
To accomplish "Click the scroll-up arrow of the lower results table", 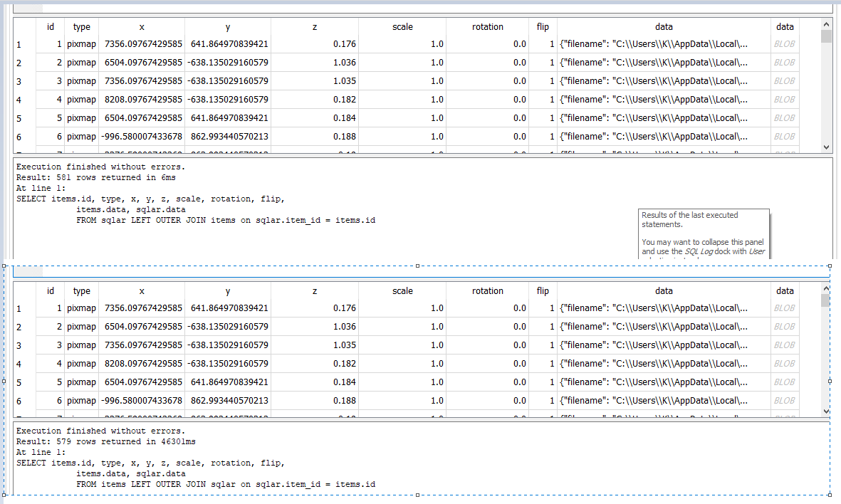I will (826, 288).
